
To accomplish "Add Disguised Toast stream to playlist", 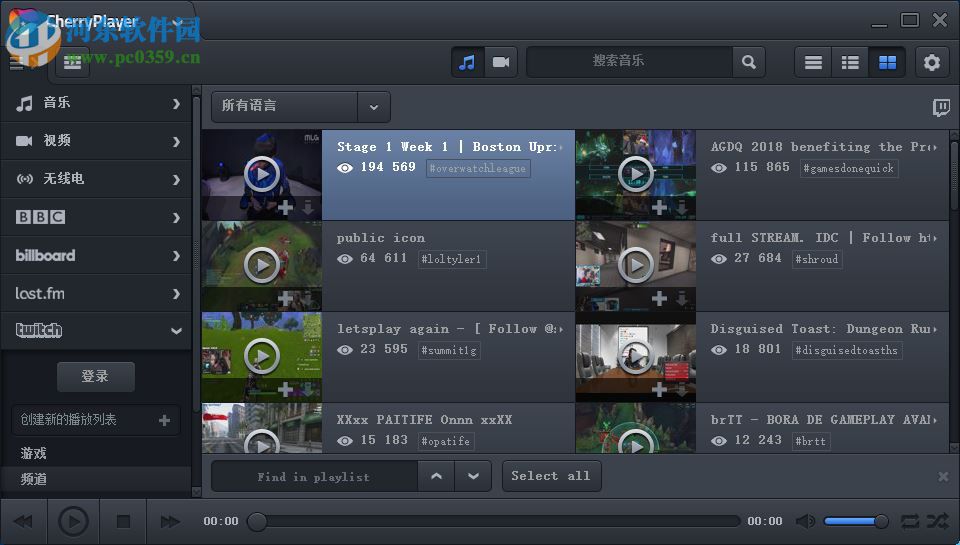I will click(x=659, y=389).
